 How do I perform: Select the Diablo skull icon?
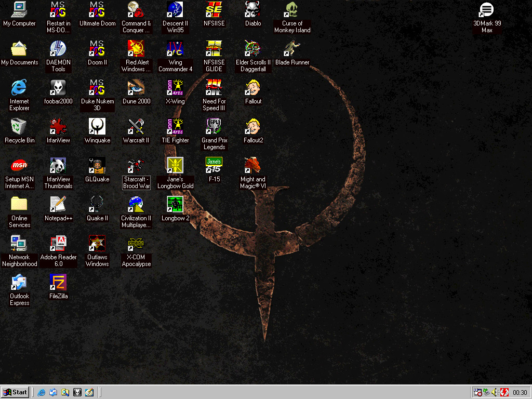tap(253, 9)
